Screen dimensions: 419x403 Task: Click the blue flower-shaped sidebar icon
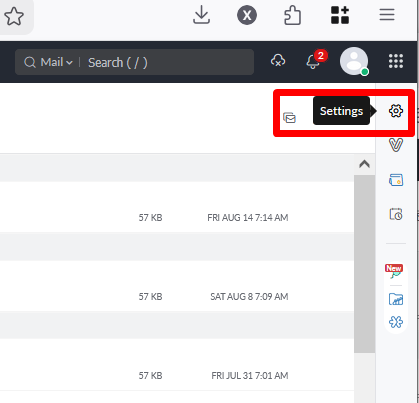396,322
